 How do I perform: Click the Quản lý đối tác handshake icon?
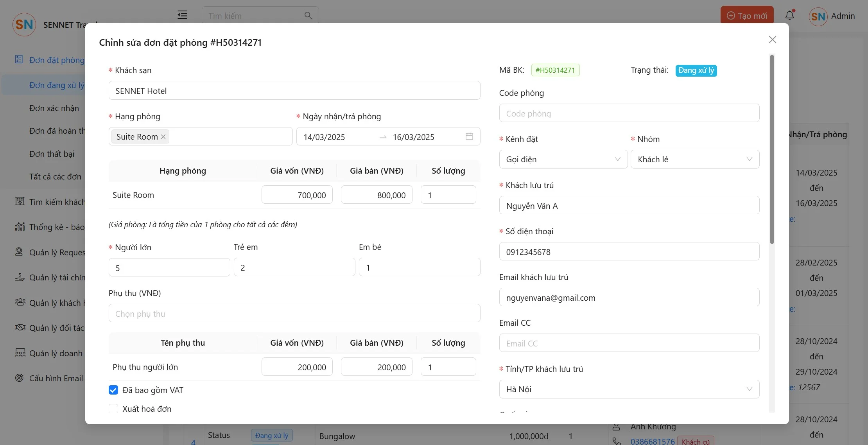[x=20, y=327]
